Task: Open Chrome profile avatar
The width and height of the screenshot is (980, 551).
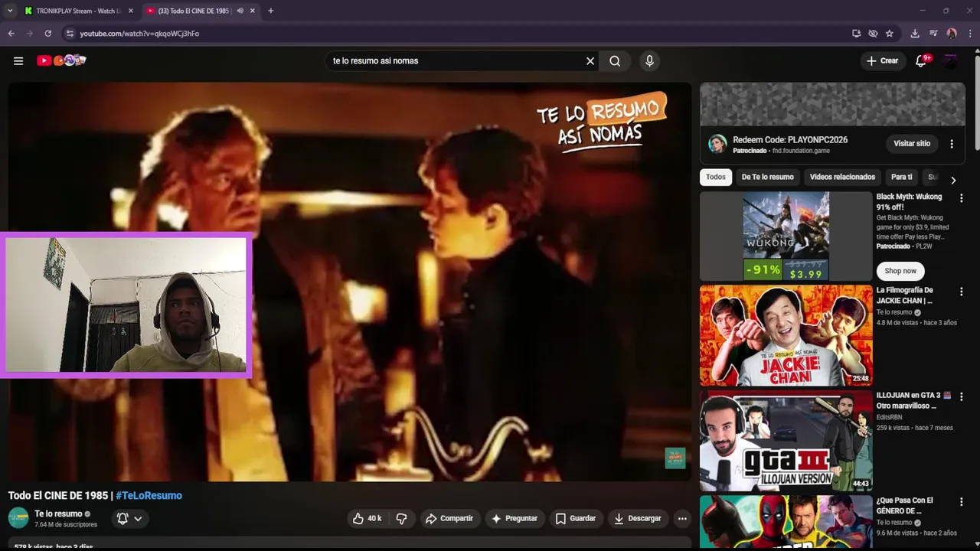Action: pyautogui.click(x=952, y=34)
